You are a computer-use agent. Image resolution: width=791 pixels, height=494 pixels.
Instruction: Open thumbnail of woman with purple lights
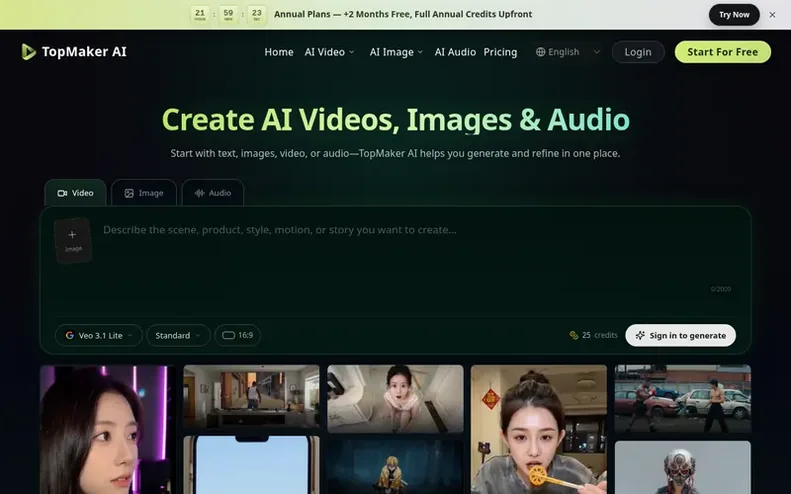pos(107,429)
